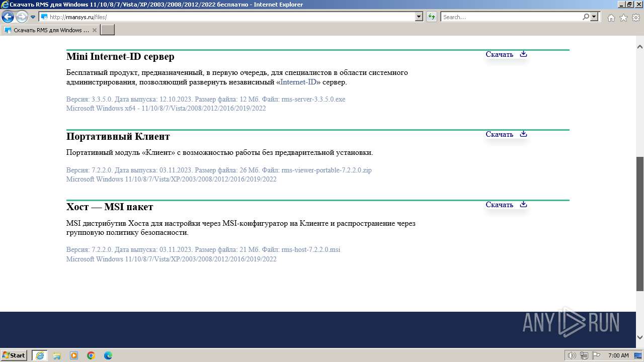Open the Windows Start button
Viewport: 644px width, 362px height.
14,355
